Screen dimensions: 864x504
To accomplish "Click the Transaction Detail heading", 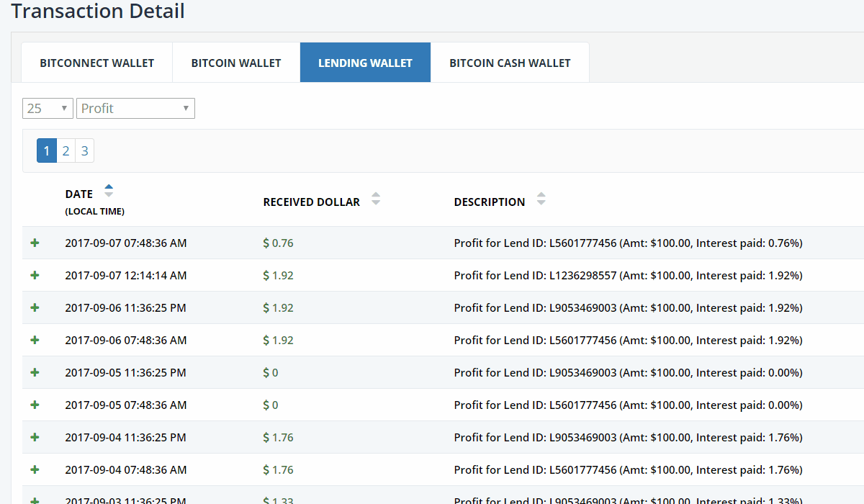I will point(98,12).
